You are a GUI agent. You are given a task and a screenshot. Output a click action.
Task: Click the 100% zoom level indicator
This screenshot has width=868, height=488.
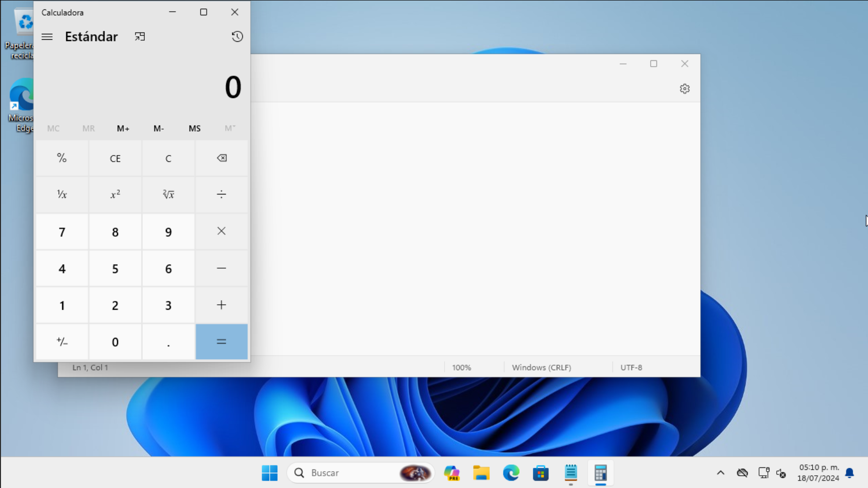coord(461,367)
